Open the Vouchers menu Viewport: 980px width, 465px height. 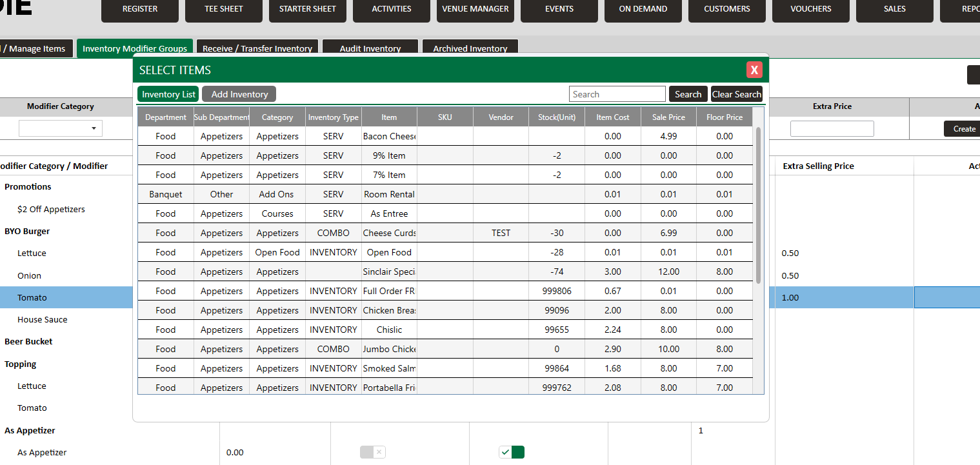(811, 9)
